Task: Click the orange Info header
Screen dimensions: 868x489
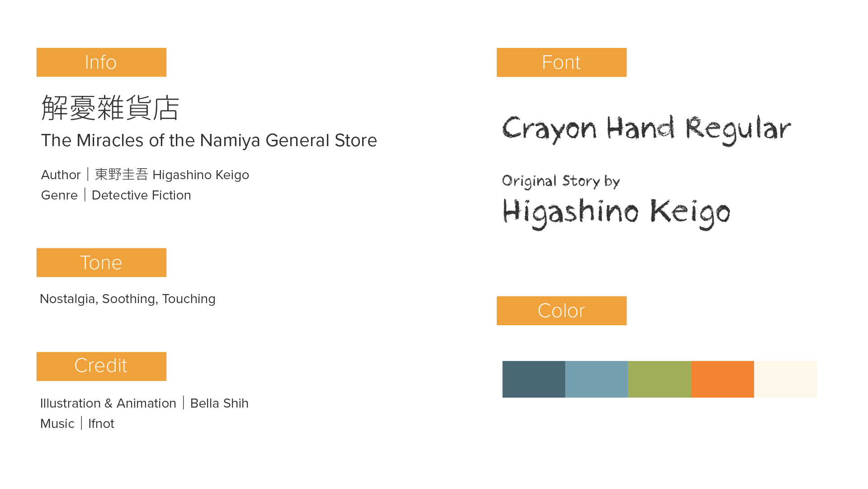Action: (101, 62)
